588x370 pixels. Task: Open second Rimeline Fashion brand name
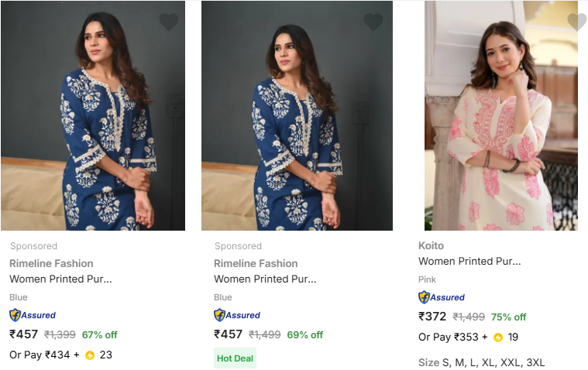tap(256, 263)
